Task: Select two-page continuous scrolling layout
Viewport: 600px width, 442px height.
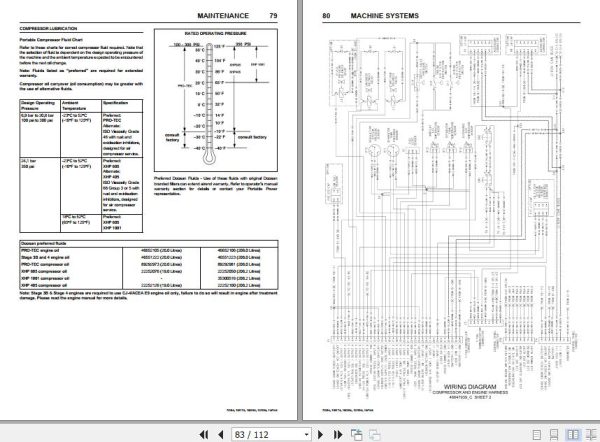Action: coord(591,435)
